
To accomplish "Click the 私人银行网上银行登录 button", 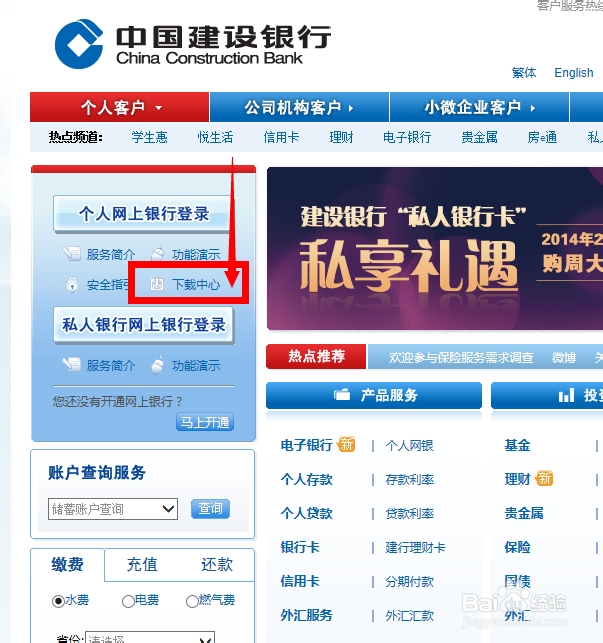I will [x=144, y=325].
